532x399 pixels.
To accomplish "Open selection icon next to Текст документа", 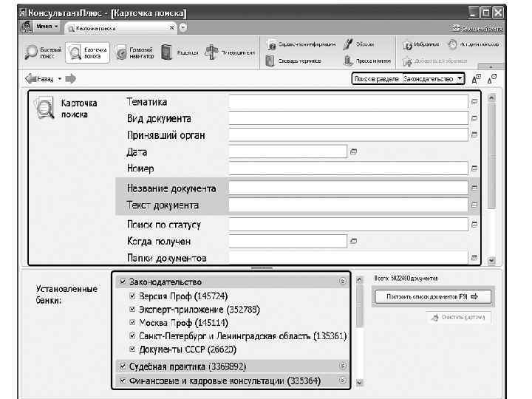I will coord(474,205).
